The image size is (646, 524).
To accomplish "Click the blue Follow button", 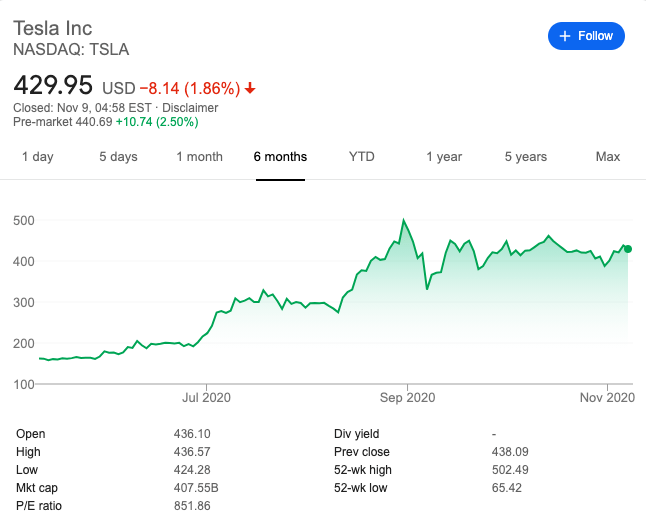I will (x=586, y=36).
